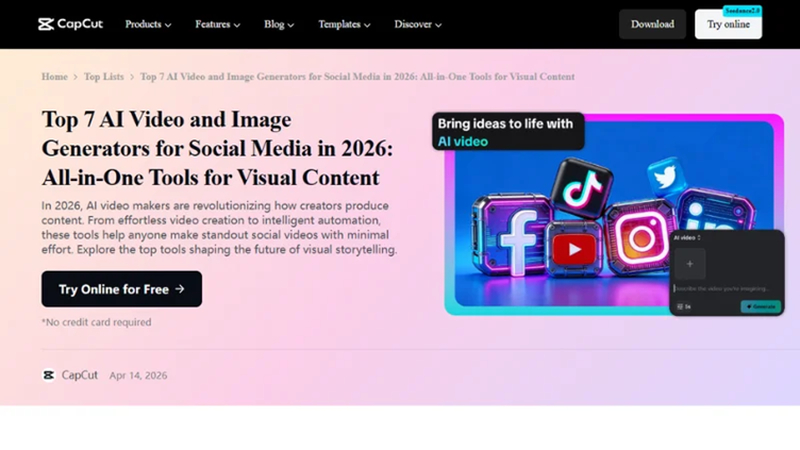Click the Twitter bird icon in the banner
Viewport: 800px width, 450px height.
(x=666, y=178)
